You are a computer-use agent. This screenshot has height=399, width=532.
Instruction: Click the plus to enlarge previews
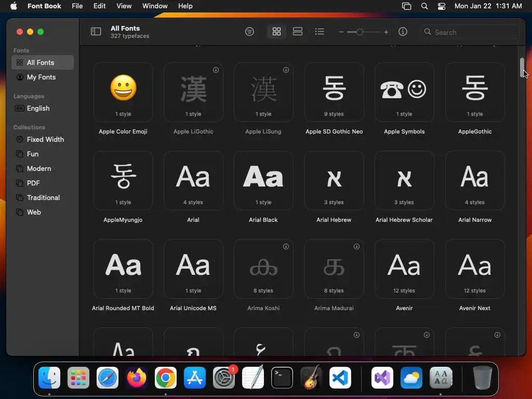click(386, 32)
